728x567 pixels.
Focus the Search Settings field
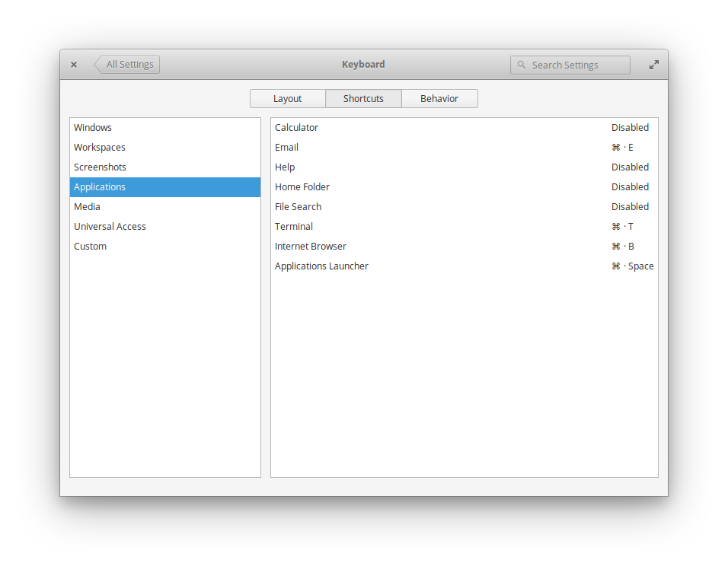click(x=570, y=65)
